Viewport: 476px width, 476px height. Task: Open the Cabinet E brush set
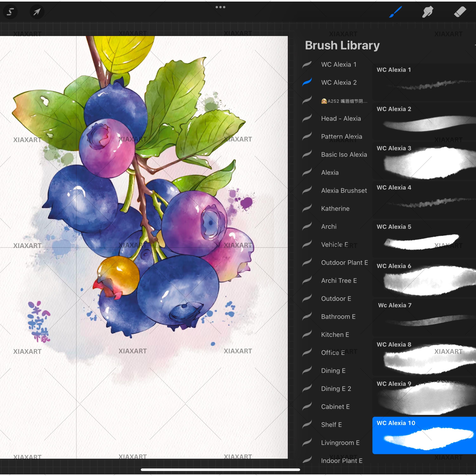[336, 407]
